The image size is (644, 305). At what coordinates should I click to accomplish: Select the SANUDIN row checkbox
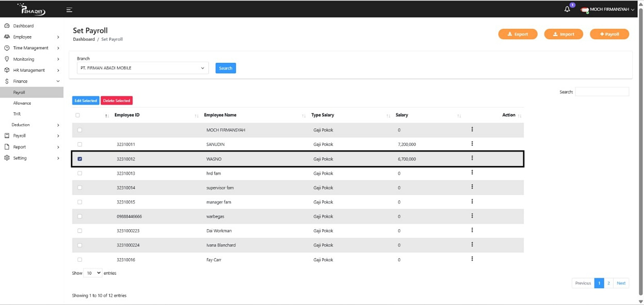tap(79, 144)
